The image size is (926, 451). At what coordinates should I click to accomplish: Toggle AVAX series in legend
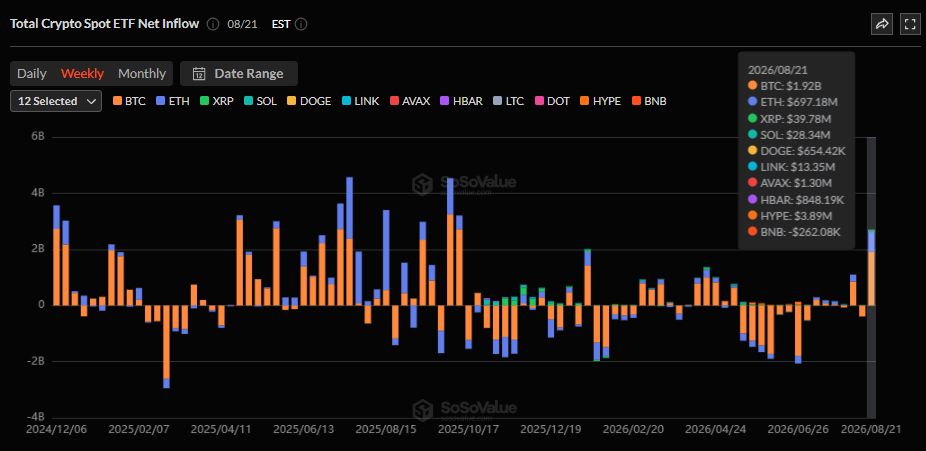click(x=410, y=101)
